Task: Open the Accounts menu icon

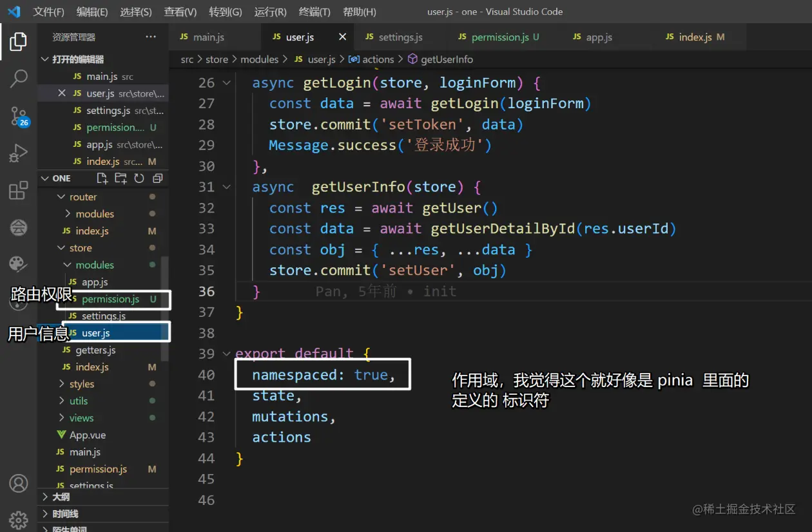Action: [x=19, y=483]
